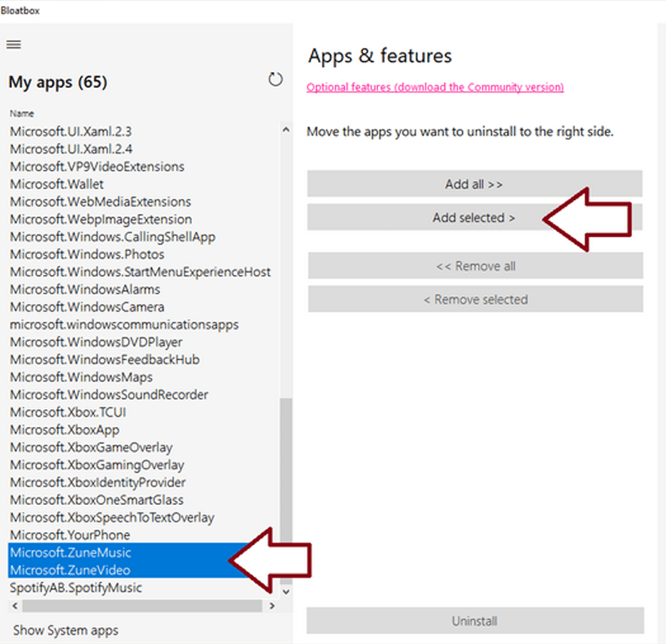666x644 pixels.
Task: Toggle Show System apps
Action: 66,630
